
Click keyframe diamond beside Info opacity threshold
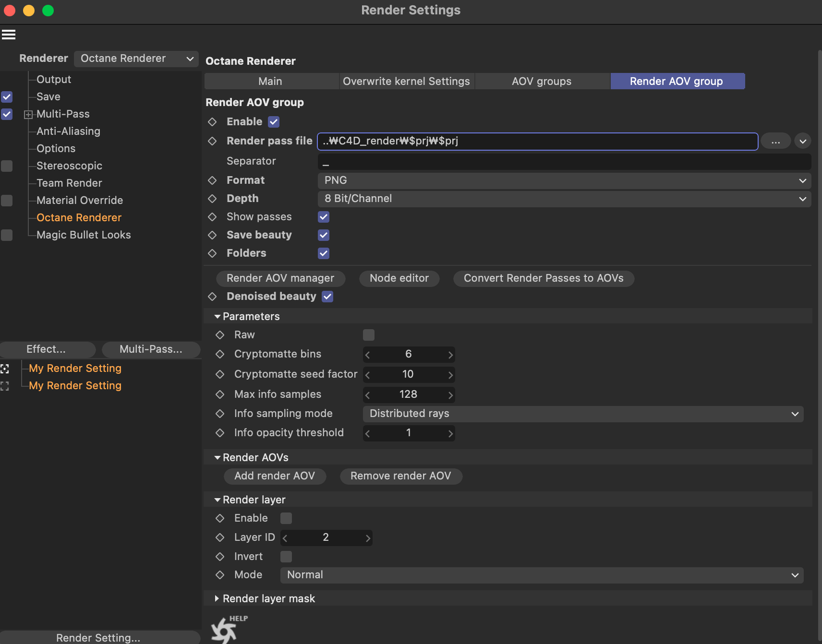pyautogui.click(x=220, y=433)
